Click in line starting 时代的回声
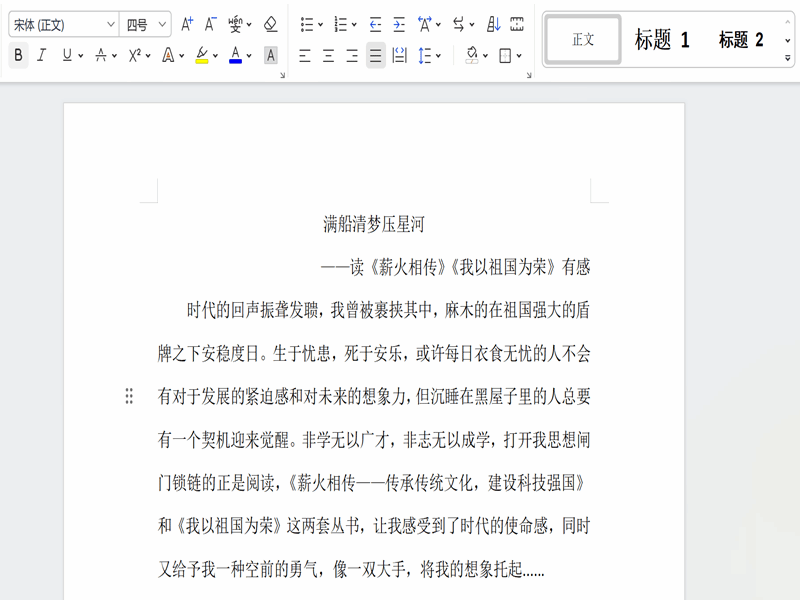Viewport: 800px width, 600px height. [388, 310]
